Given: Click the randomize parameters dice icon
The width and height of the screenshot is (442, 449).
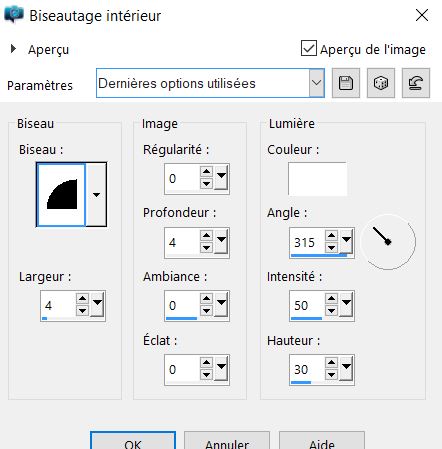Looking at the screenshot, I should (381, 83).
